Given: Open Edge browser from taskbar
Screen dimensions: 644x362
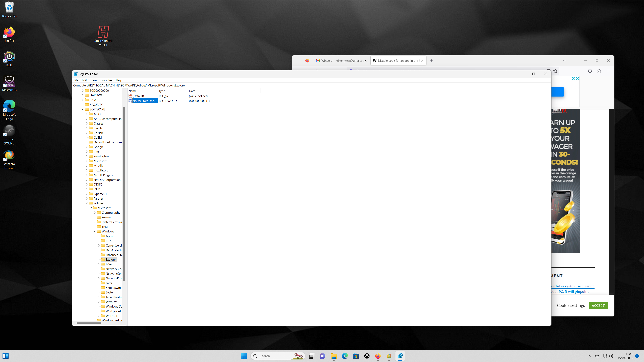Looking at the screenshot, I should pyautogui.click(x=344, y=356).
